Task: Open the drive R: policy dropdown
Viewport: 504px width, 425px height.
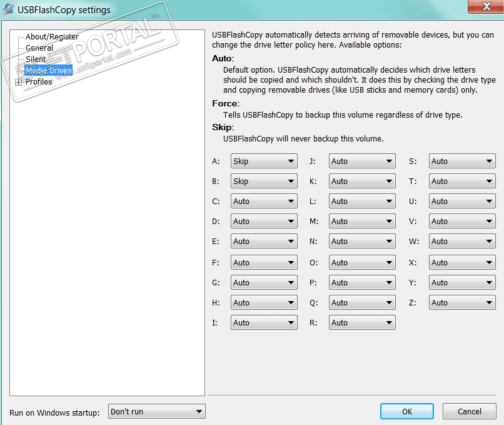Action: [x=362, y=322]
